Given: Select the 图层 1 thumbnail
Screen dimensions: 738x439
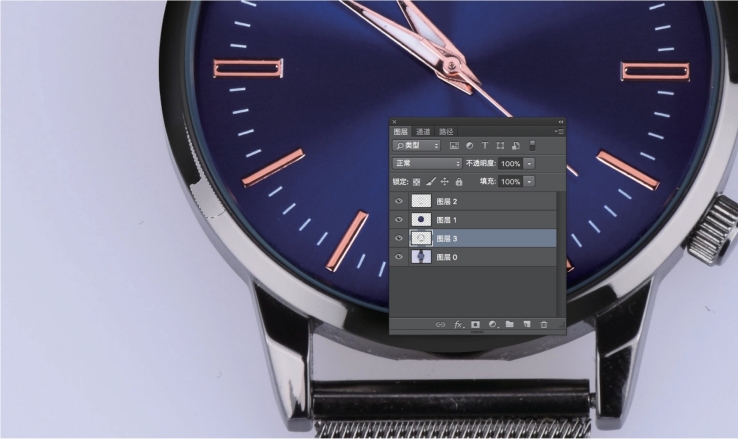Looking at the screenshot, I should [x=421, y=220].
